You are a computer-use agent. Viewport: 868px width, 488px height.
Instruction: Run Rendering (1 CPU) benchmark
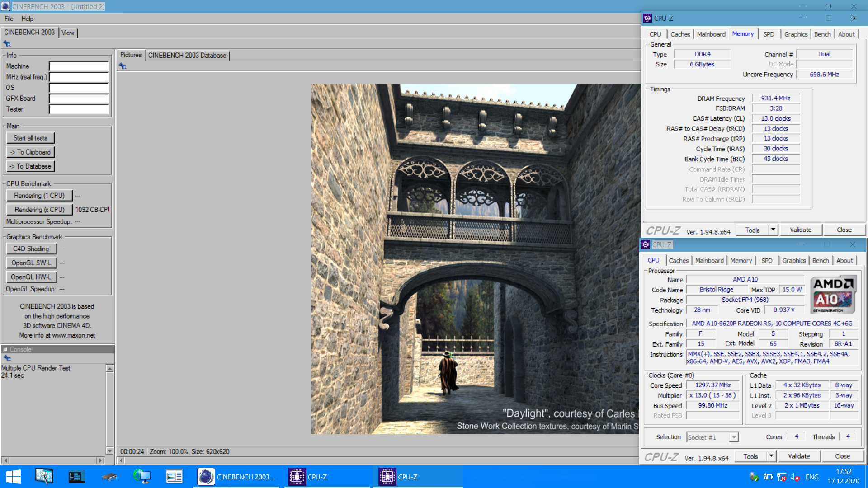(x=39, y=196)
